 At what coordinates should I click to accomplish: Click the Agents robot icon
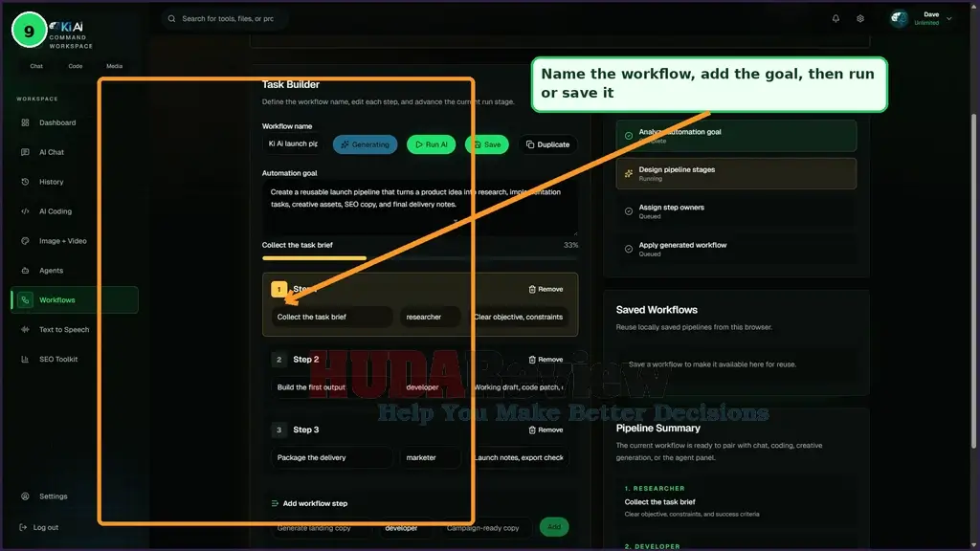coord(25,271)
